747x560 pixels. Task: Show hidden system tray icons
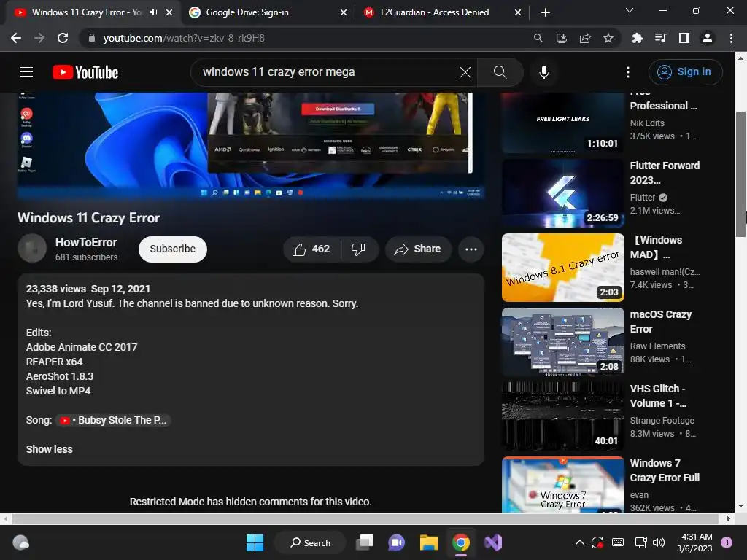pyautogui.click(x=579, y=542)
